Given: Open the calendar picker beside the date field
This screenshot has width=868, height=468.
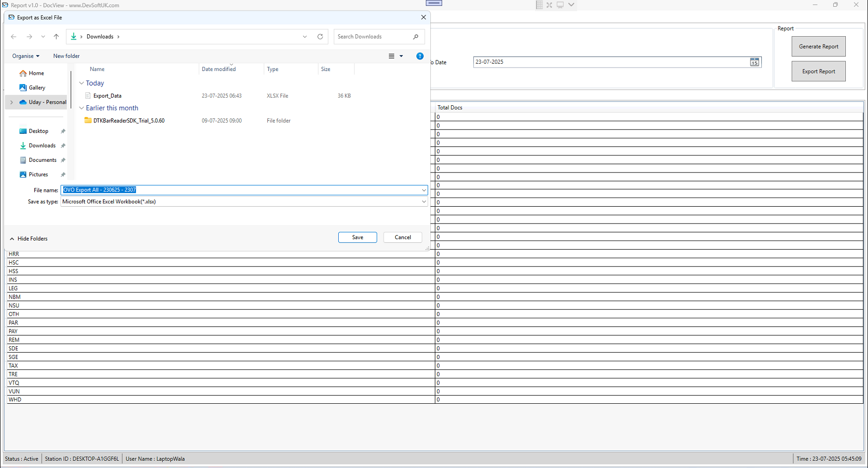Looking at the screenshot, I should click(x=754, y=62).
